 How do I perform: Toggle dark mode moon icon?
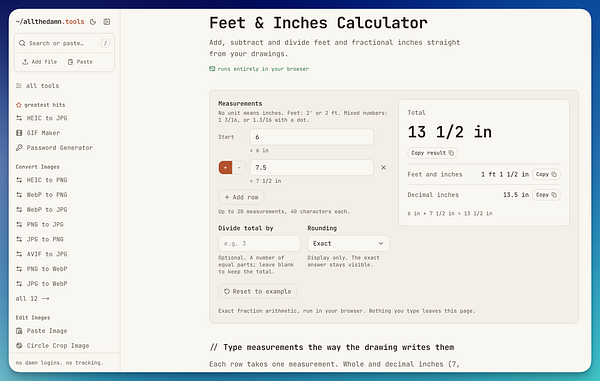coord(93,22)
